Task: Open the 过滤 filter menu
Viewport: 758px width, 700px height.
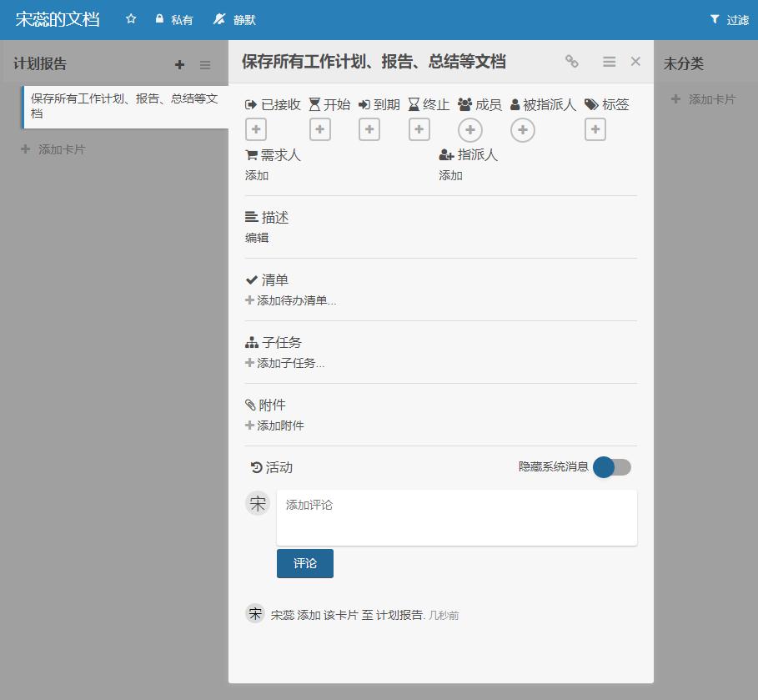Action: click(729, 19)
